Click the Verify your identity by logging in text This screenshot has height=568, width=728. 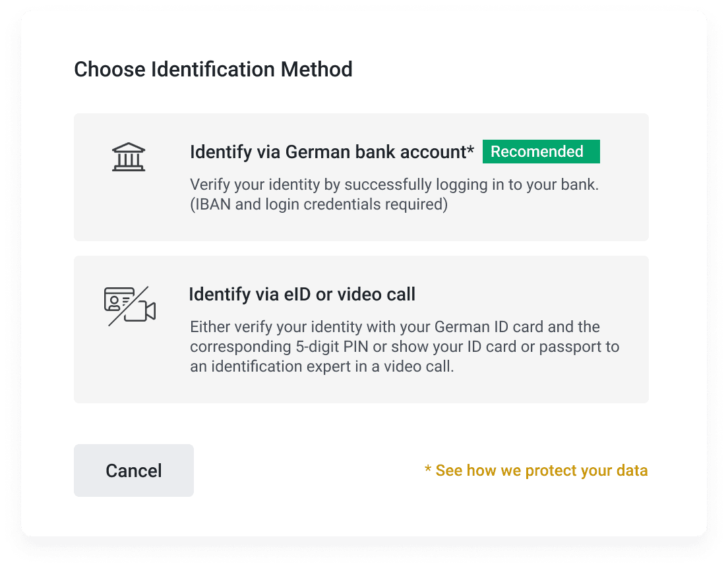pyautogui.click(x=394, y=185)
